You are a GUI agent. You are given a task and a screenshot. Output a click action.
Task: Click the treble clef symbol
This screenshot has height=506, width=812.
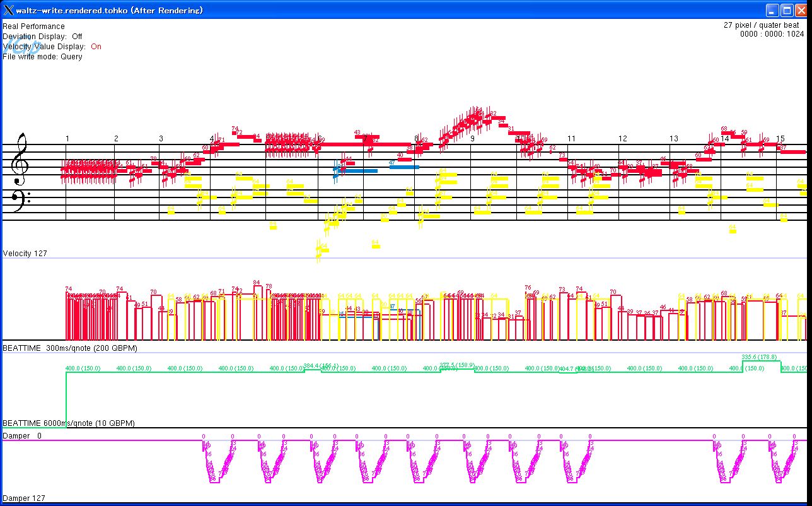point(20,155)
